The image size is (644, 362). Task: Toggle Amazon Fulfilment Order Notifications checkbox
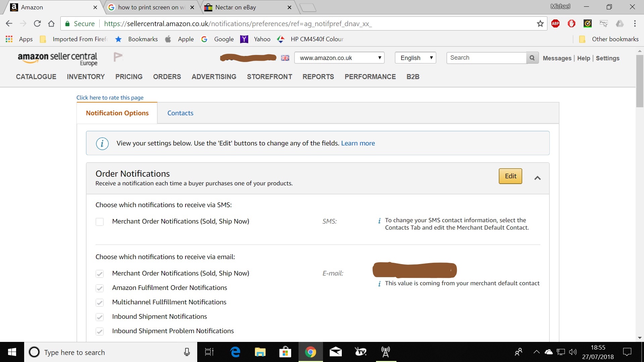coord(100,288)
